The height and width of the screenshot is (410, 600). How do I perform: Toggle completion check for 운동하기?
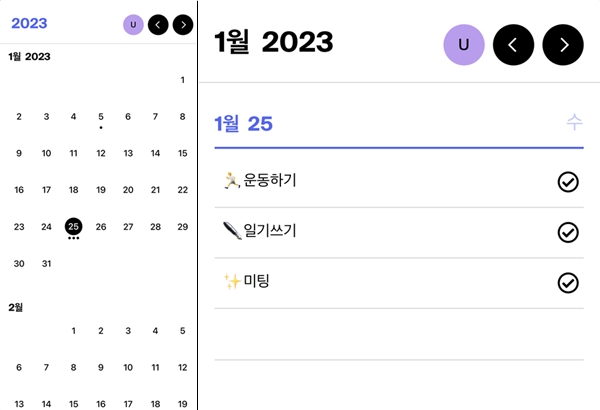click(568, 182)
